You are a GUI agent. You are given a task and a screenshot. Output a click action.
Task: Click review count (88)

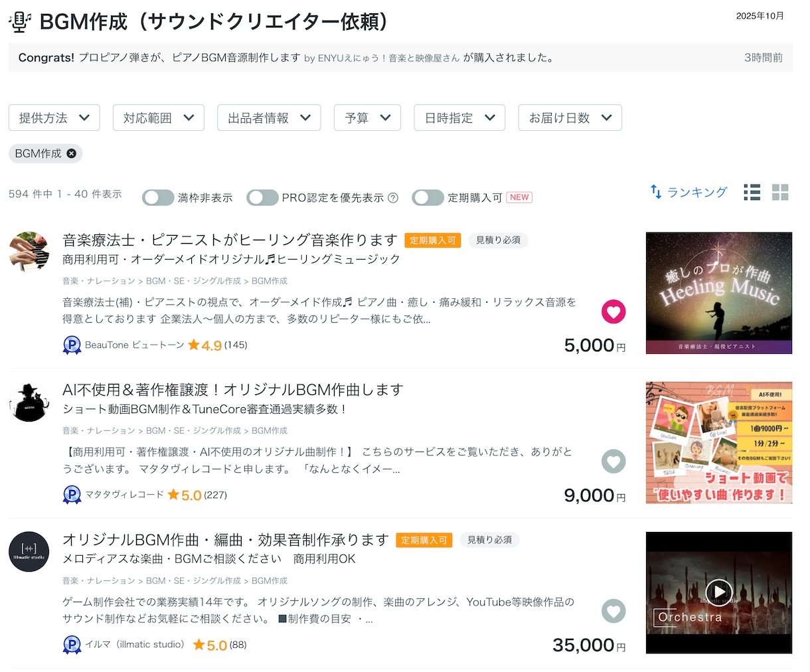pos(238,645)
